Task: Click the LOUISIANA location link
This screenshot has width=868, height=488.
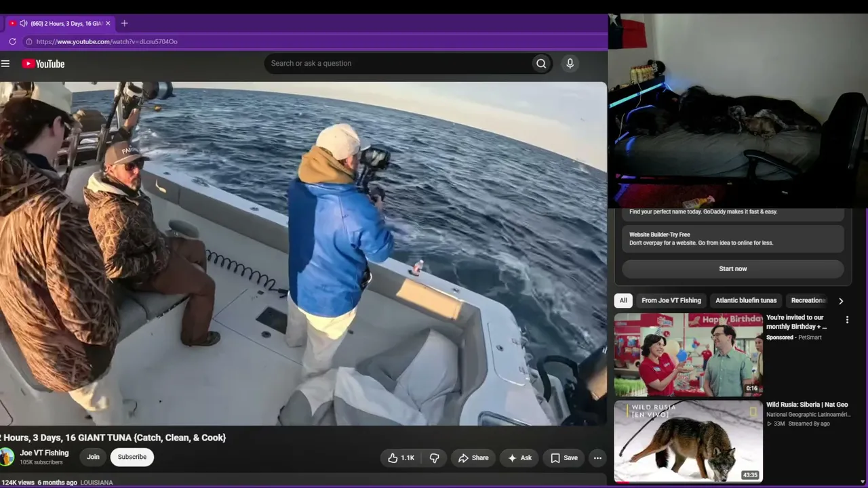Action: (97, 483)
